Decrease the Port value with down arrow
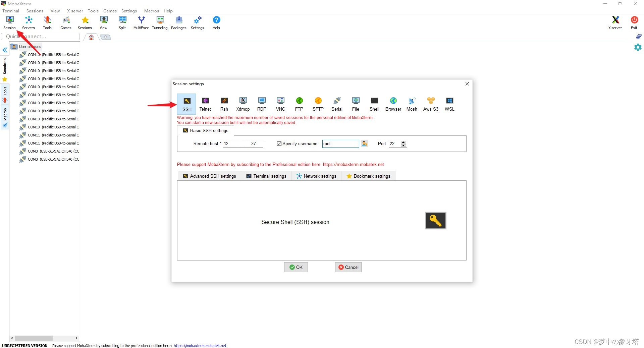Screen dimensions: 644x348 (404, 146)
